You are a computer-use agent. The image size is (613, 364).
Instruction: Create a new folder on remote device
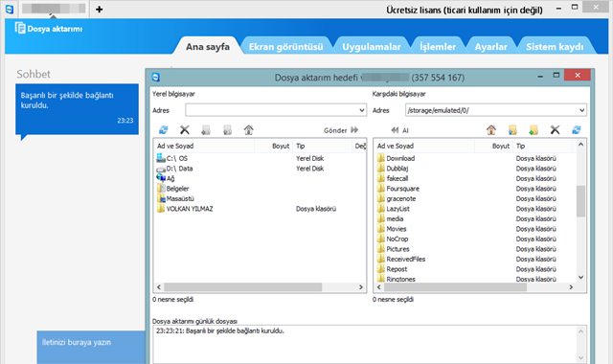coord(534,130)
